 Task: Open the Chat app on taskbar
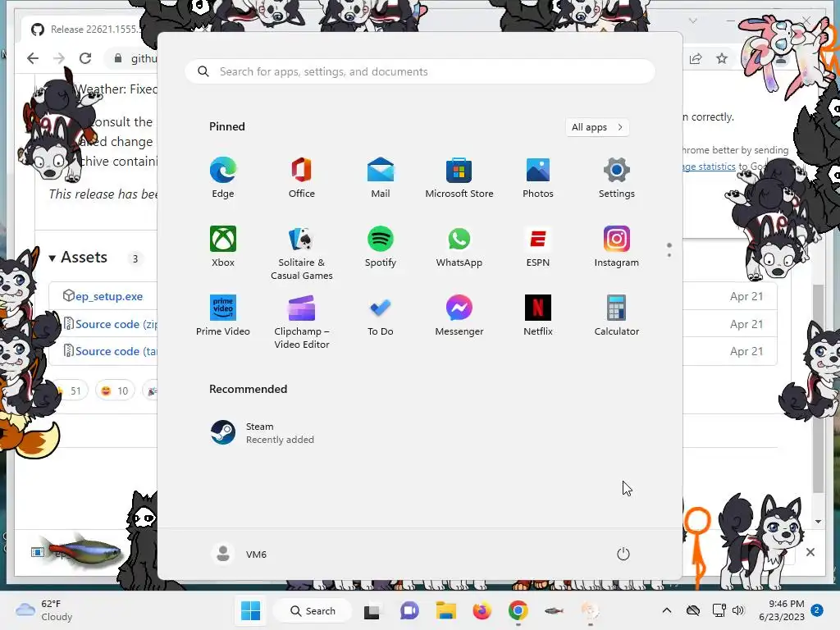click(x=409, y=610)
